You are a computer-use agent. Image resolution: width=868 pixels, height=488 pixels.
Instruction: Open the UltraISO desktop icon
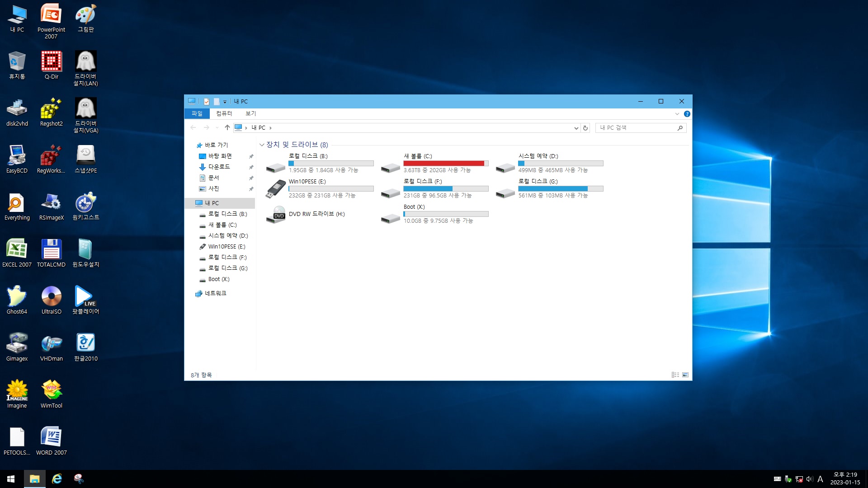51,297
